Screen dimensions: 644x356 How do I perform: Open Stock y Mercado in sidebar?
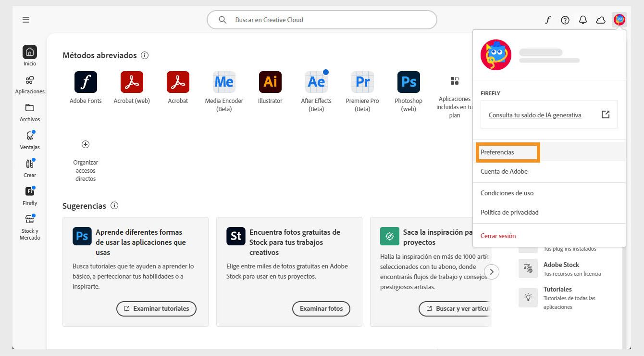[x=30, y=227]
